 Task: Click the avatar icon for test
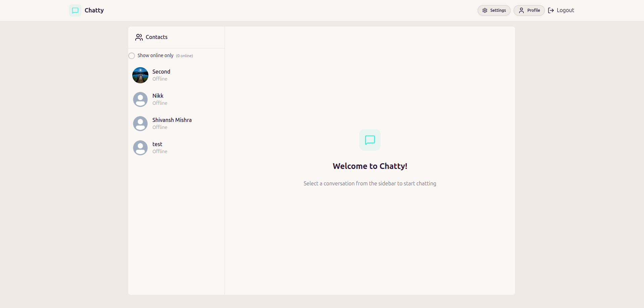point(140,147)
